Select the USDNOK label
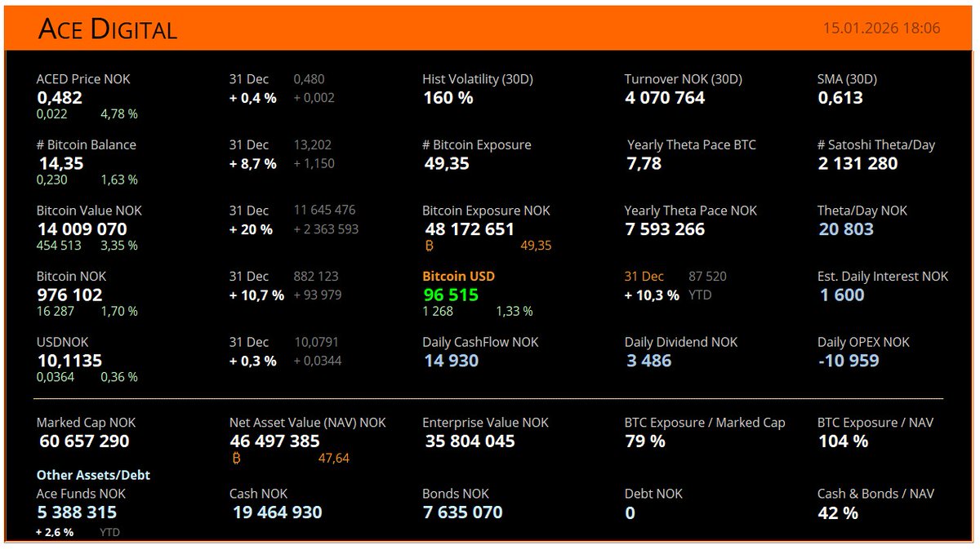This screenshot has width=980, height=550. coord(63,342)
